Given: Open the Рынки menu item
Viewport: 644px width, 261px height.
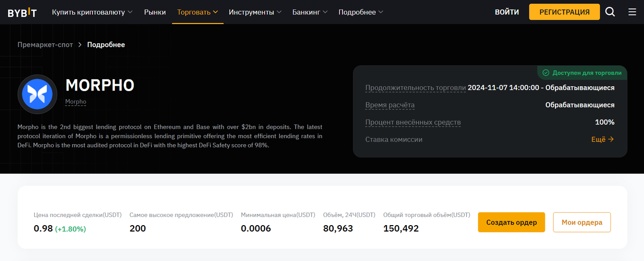Looking at the screenshot, I should (x=155, y=12).
